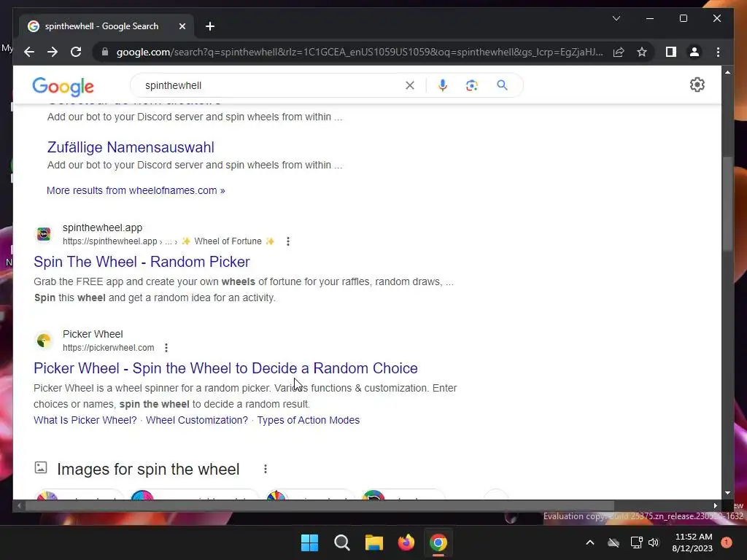This screenshot has height=560, width=747.
Task: Open a new tab with plus button
Action: coord(210,26)
